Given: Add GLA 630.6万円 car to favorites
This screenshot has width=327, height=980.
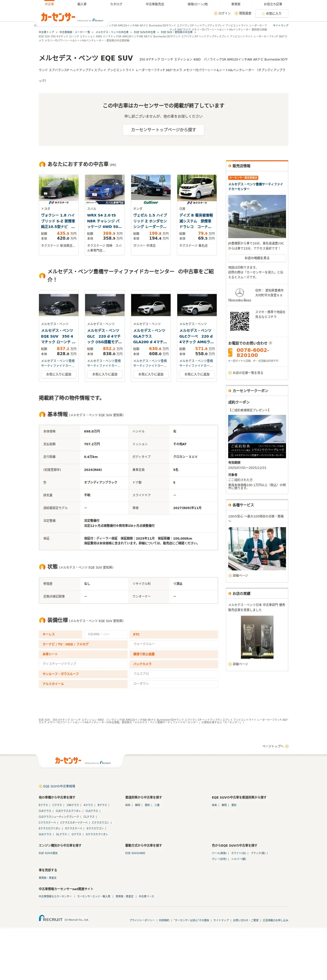Looking at the screenshot, I should pos(151,374).
